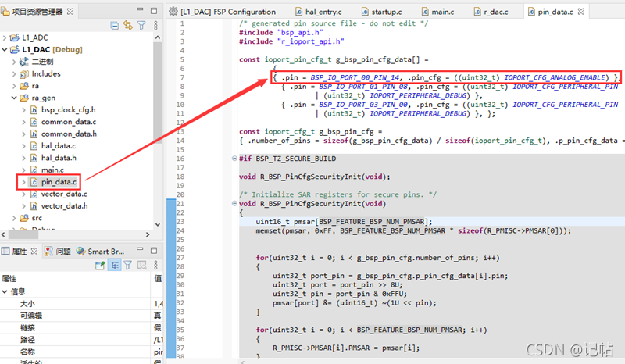
Task: Collapse the 信息 property category
Action: coord(5,292)
